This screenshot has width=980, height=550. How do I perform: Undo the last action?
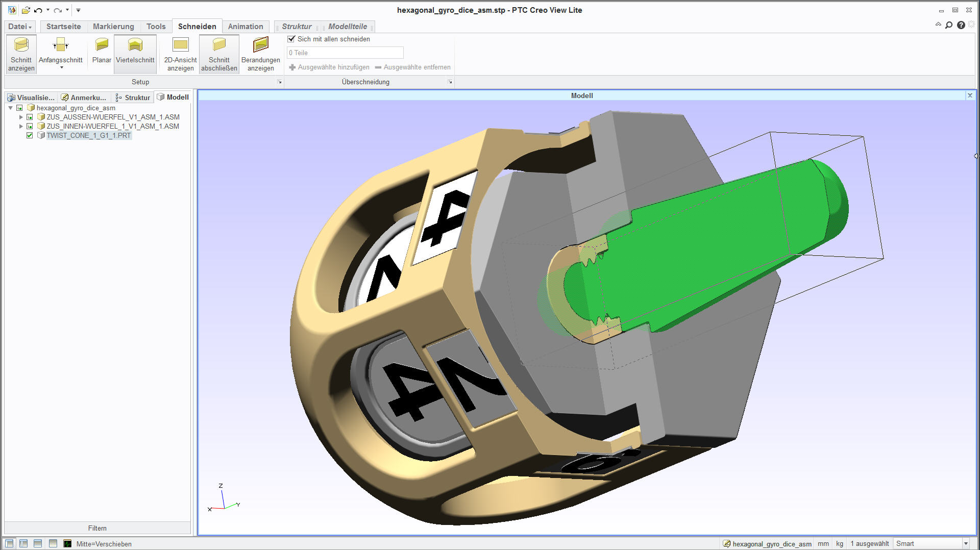pyautogui.click(x=38, y=10)
